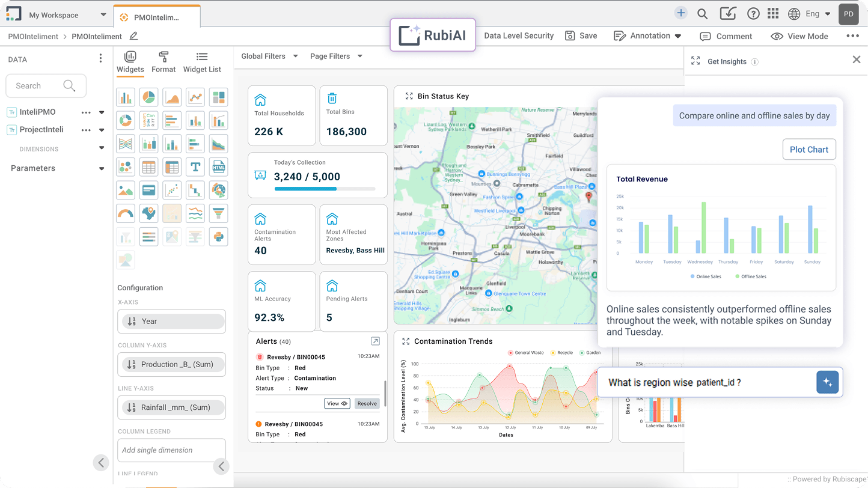Image resolution: width=868 pixels, height=488 pixels.
Task: Expand the InteliPMO dataset arrow
Action: 102,112
